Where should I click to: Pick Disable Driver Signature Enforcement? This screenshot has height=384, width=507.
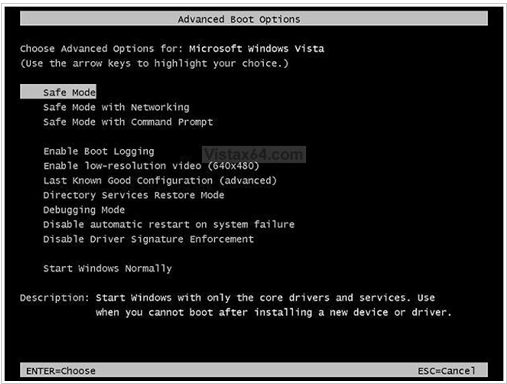point(148,239)
